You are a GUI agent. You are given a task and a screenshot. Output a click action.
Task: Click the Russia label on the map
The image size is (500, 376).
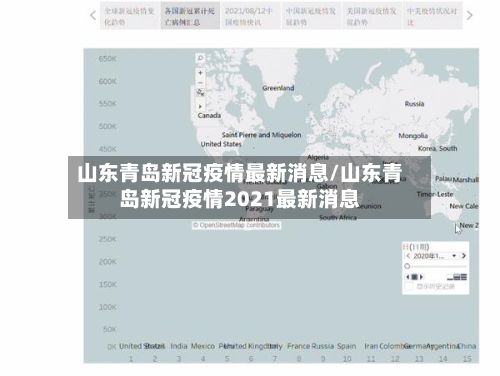(414, 104)
